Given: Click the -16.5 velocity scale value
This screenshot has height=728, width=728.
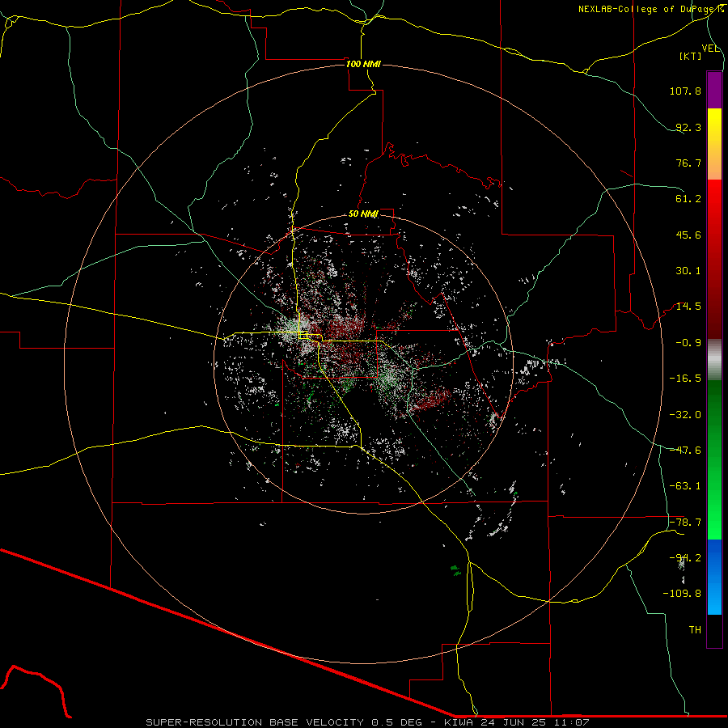Looking at the screenshot, I should 685,379.
